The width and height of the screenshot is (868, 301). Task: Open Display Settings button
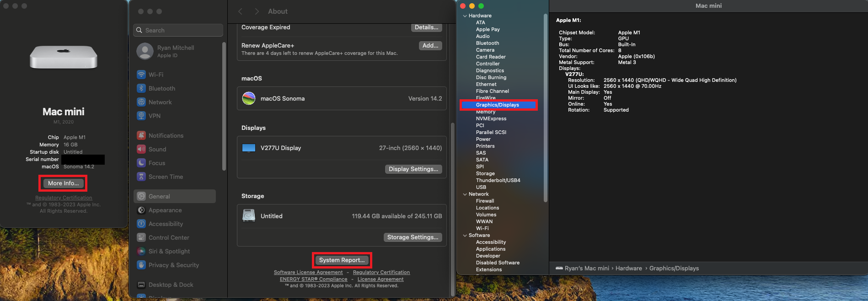(x=413, y=169)
